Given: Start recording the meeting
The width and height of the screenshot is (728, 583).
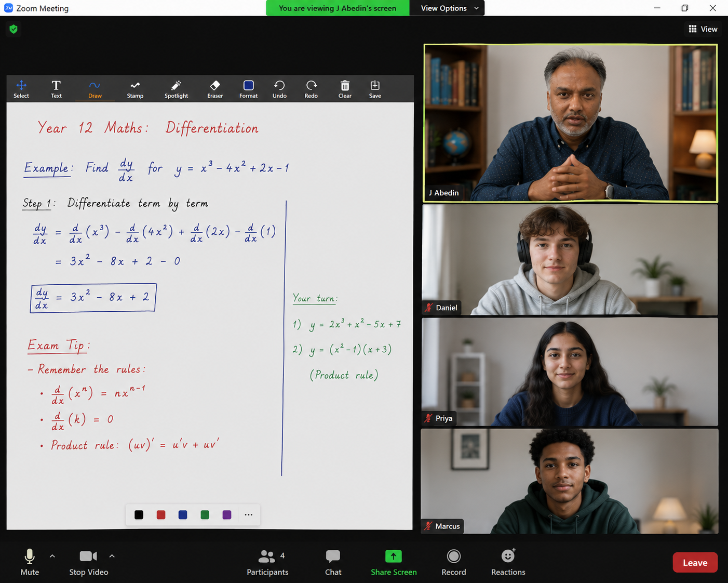Looking at the screenshot, I should [454, 562].
